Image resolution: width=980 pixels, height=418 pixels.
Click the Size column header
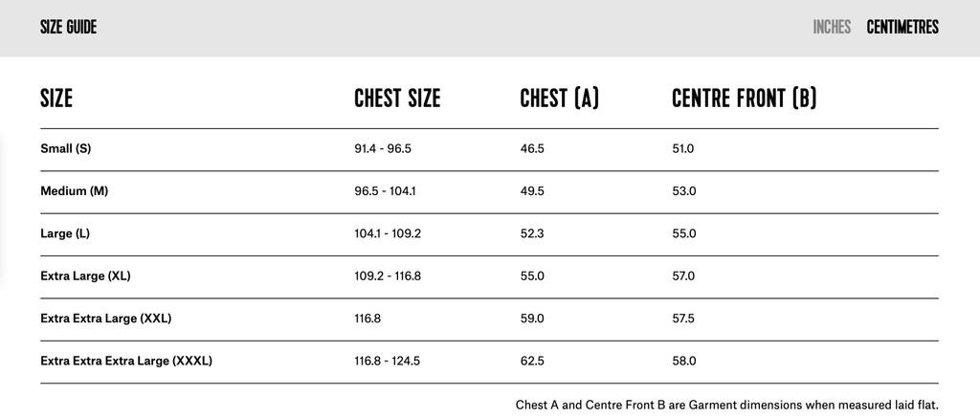pyautogui.click(x=56, y=98)
